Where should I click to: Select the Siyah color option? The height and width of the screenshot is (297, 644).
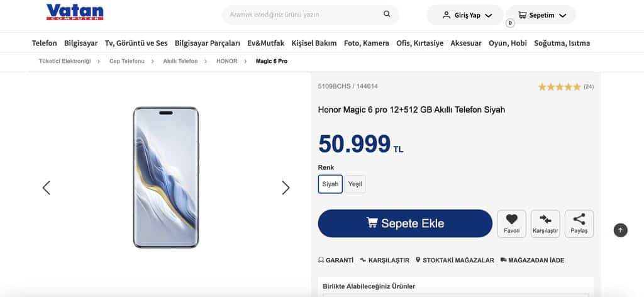tap(330, 184)
